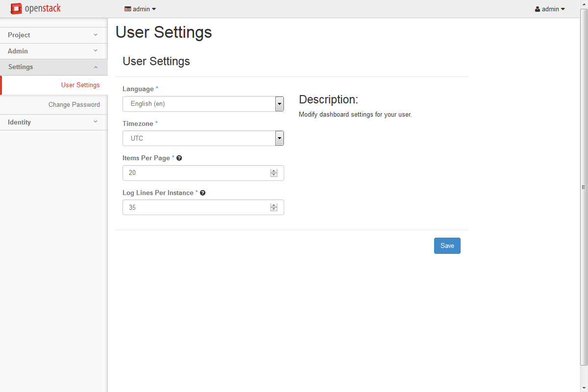Open the User Settings sidebar page

pos(80,85)
